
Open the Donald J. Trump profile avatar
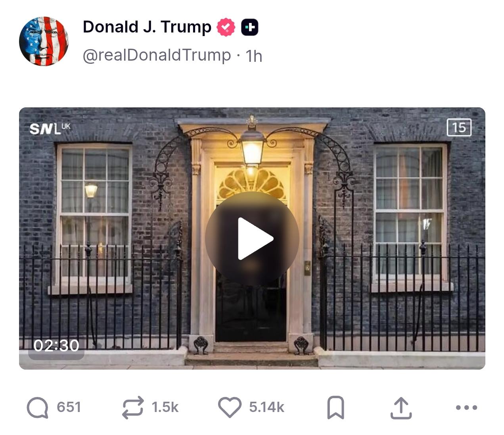click(x=44, y=41)
